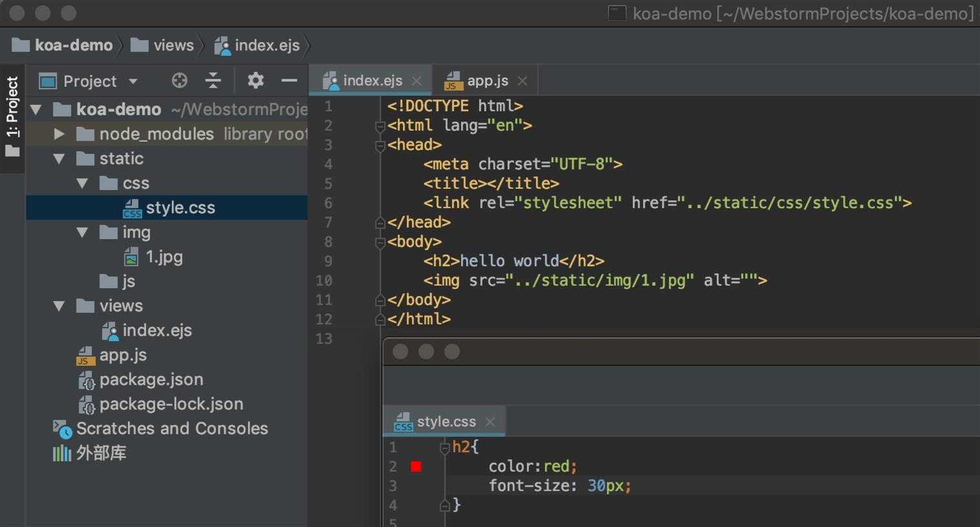The height and width of the screenshot is (527, 980).
Task: Click the link stylesheet line in editor
Action: pos(668,203)
